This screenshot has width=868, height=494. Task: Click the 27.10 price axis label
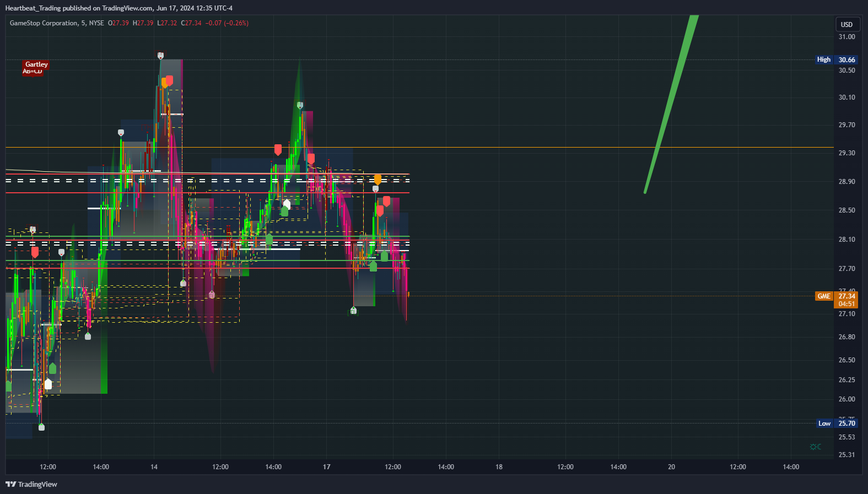pyautogui.click(x=847, y=314)
